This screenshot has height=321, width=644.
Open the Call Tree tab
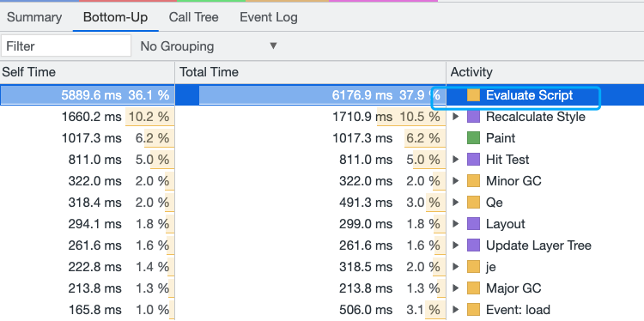(193, 17)
